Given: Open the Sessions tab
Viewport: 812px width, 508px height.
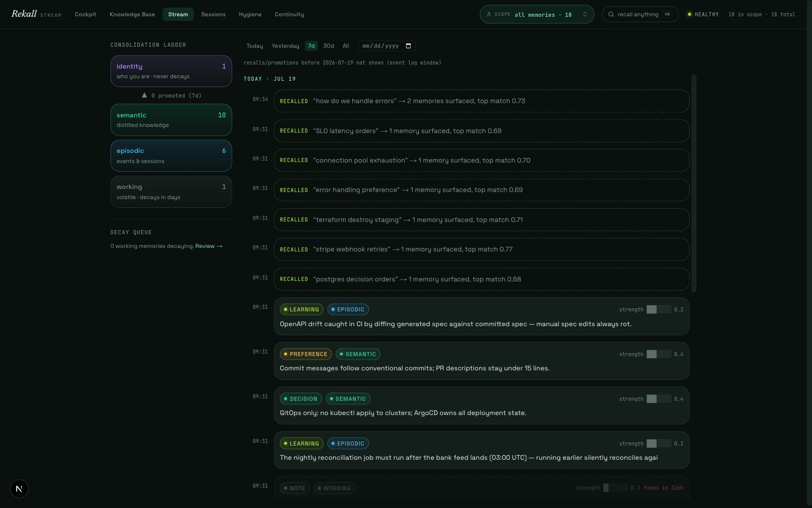Looking at the screenshot, I should tap(213, 14).
